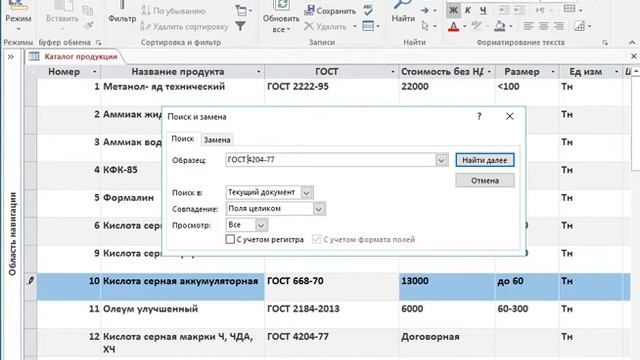
Task: Select the row selector of record 10
Action: (31, 287)
